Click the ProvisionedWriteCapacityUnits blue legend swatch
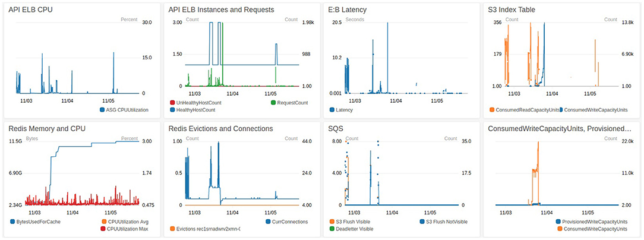Viewport: 644px width, 240px height. pos(558,222)
